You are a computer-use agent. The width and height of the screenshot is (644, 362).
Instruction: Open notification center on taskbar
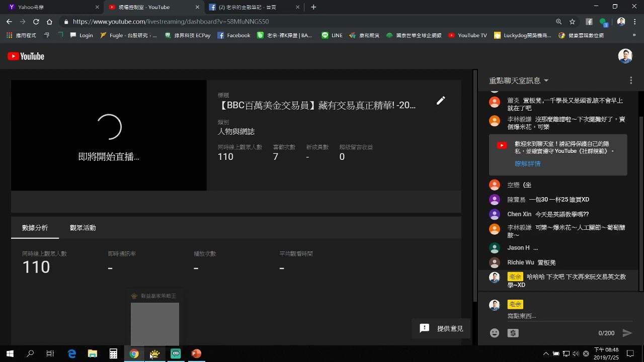point(630,353)
